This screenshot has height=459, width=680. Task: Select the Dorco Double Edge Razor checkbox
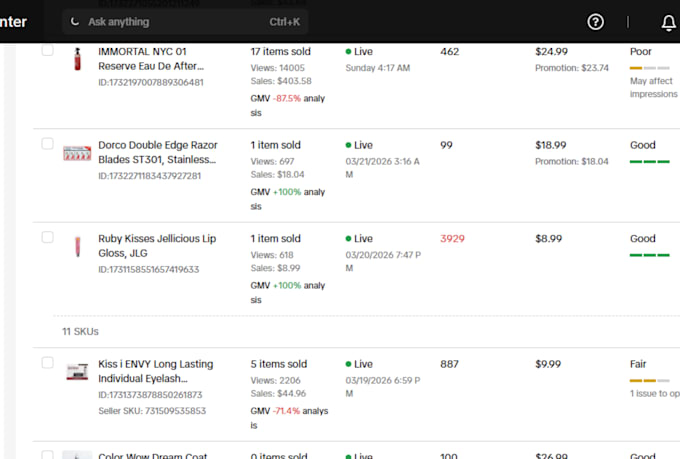(x=48, y=144)
